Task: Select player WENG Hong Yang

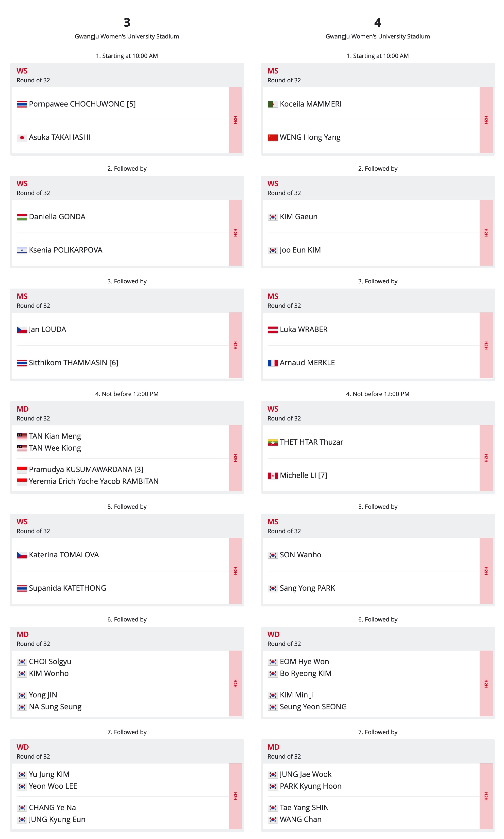Action: [x=310, y=137]
